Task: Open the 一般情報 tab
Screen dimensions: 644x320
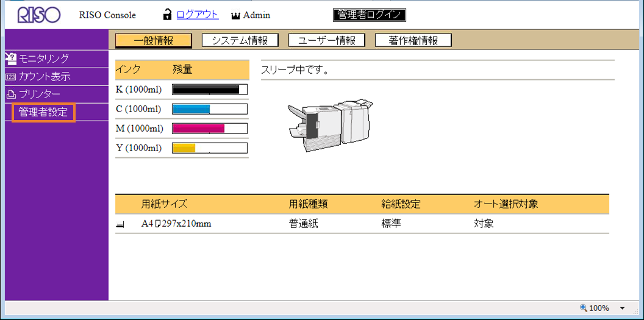Action: (154, 40)
